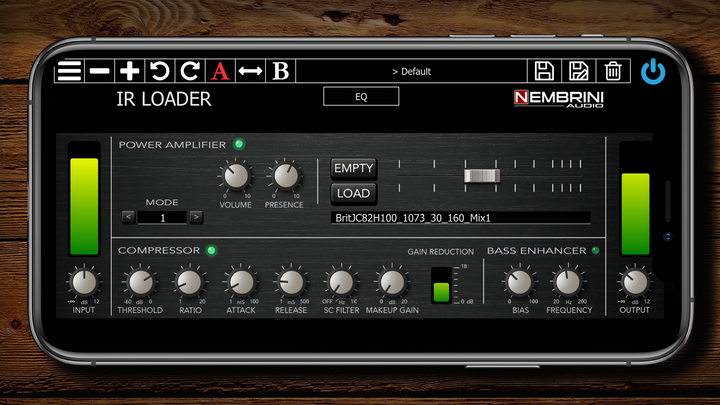Click the A/B copy arrow icon
The width and height of the screenshot is (720, 405).
point(250,71)
